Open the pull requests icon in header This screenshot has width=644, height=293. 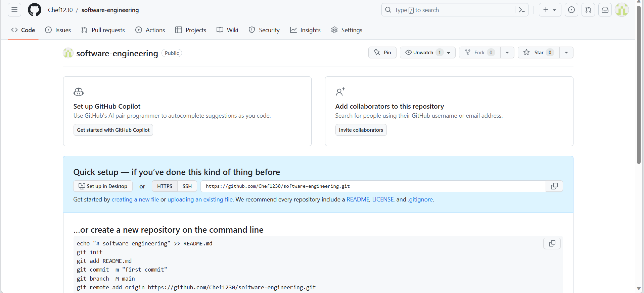click(x=588, y=10)
